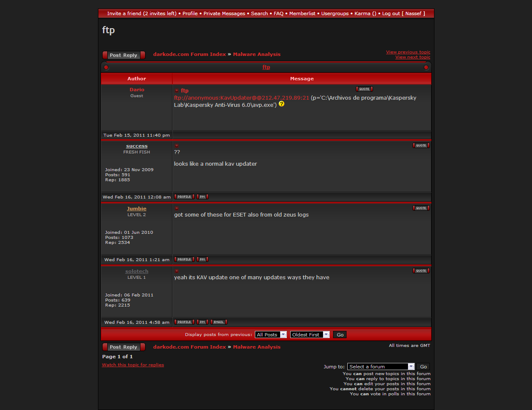The image size is (532, 410).
Task: Watch this topic for replies
Action: pyautogui.click(x=133, y=365)
